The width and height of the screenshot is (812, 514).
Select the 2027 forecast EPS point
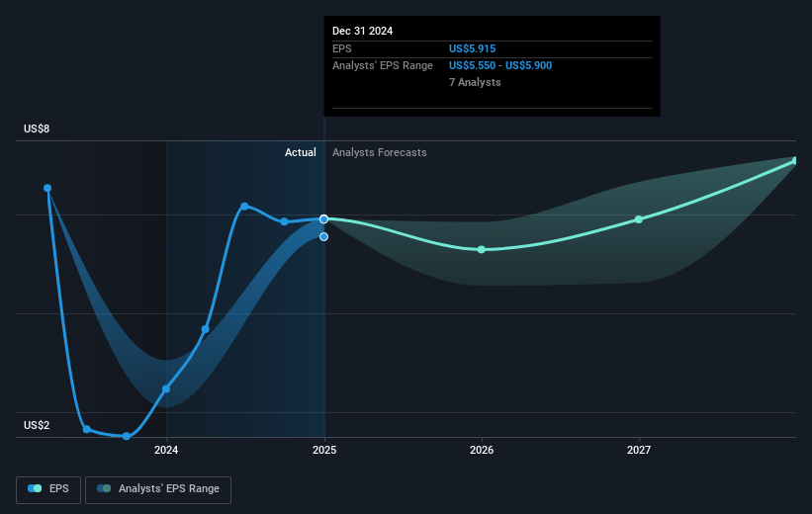pos(639,219)
